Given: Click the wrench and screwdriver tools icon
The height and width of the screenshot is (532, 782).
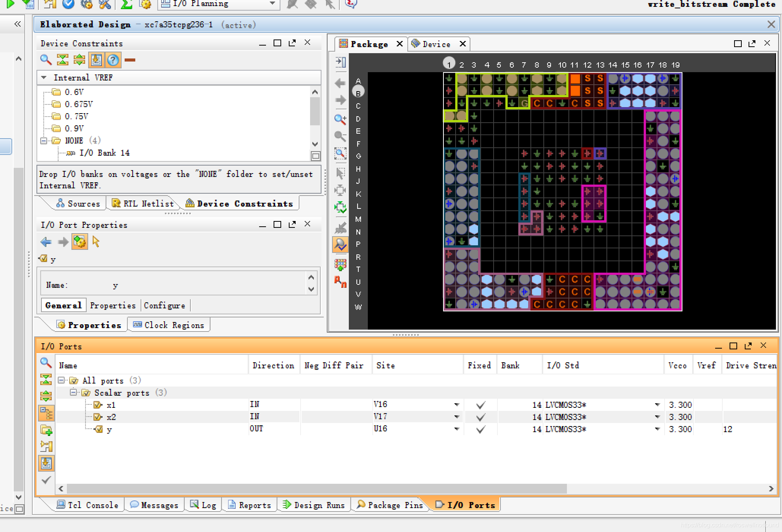Looking at the screenshot, I should 104,4.
